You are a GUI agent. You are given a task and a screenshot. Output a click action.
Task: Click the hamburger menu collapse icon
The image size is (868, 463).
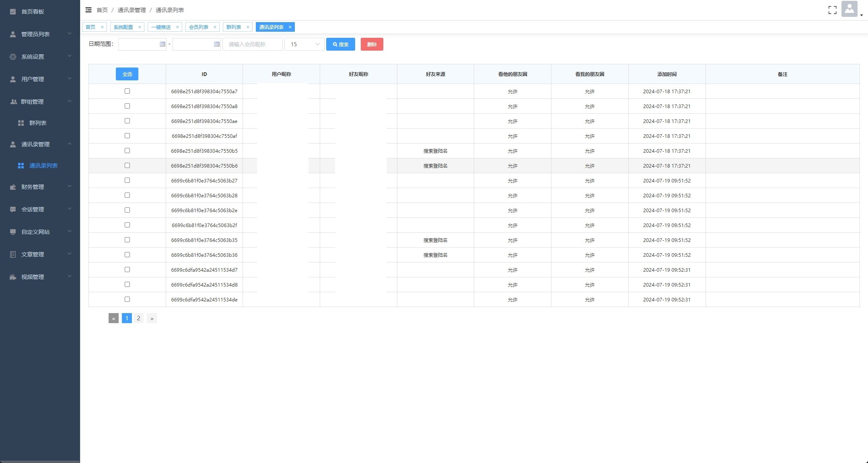[88, 10]
